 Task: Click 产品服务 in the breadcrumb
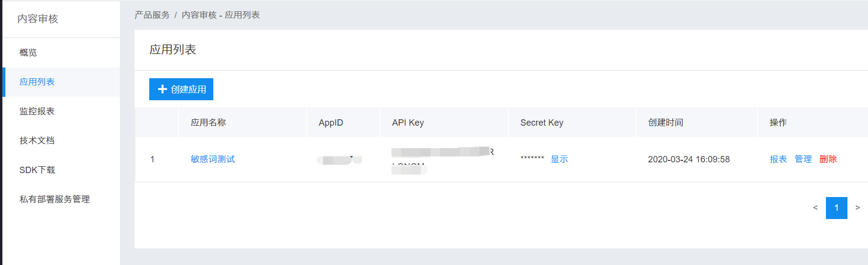(152, 15)
